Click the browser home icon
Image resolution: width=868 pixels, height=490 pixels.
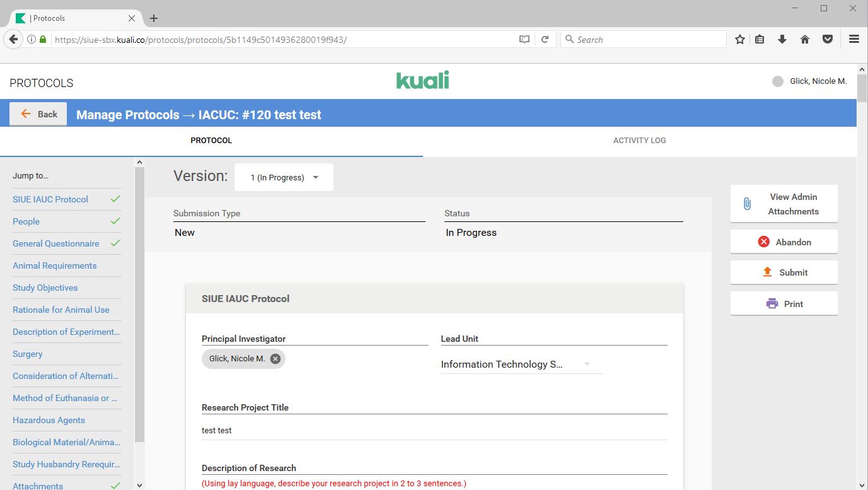pos(805,39)
